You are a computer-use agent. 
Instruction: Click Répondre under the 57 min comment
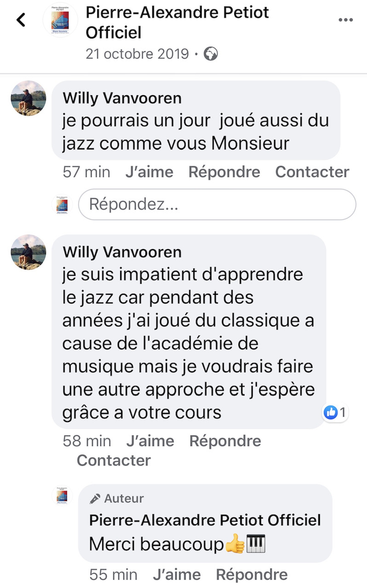[224, 172]
